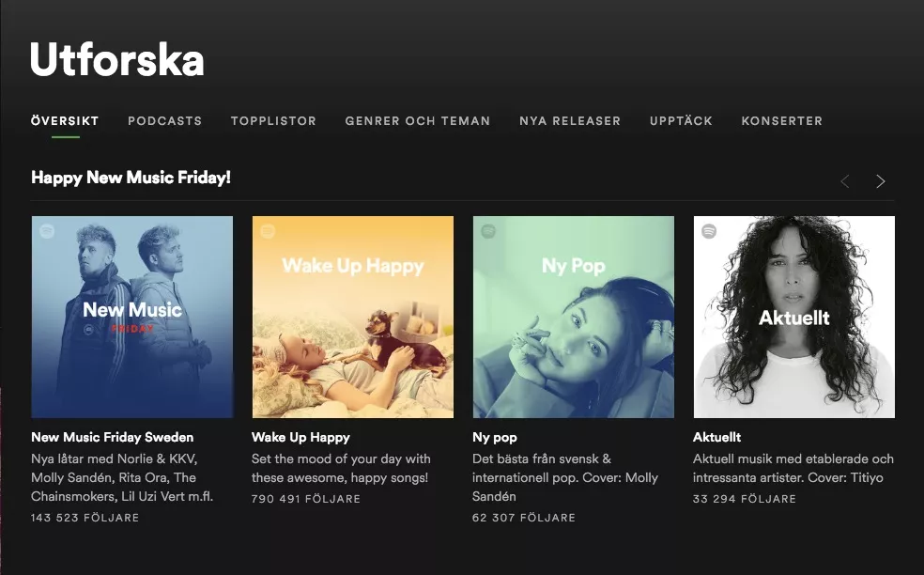Switch to the UPPTÄCK tab
The height and width of the screenshot is (575, 924).
pyautogui.click(x=681, y=120)
